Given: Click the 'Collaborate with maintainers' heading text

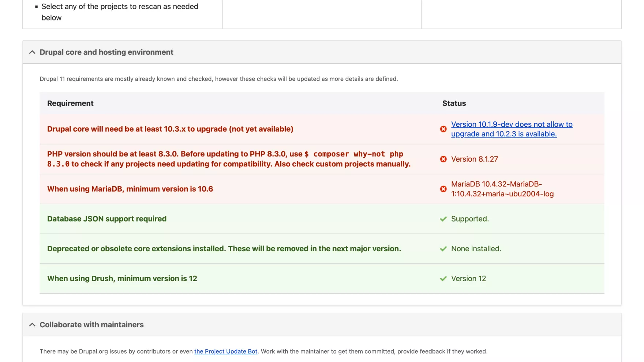Looking at the screenshot, I should point(91,325).
